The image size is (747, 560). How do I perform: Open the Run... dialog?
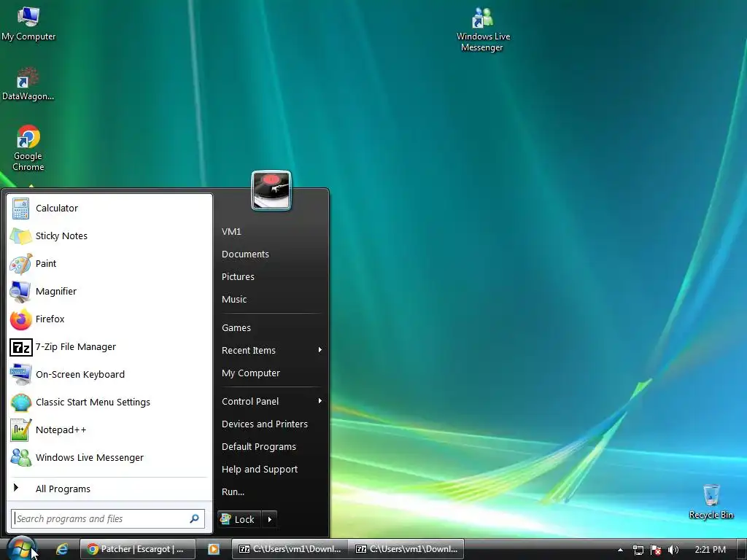[271, 492]
